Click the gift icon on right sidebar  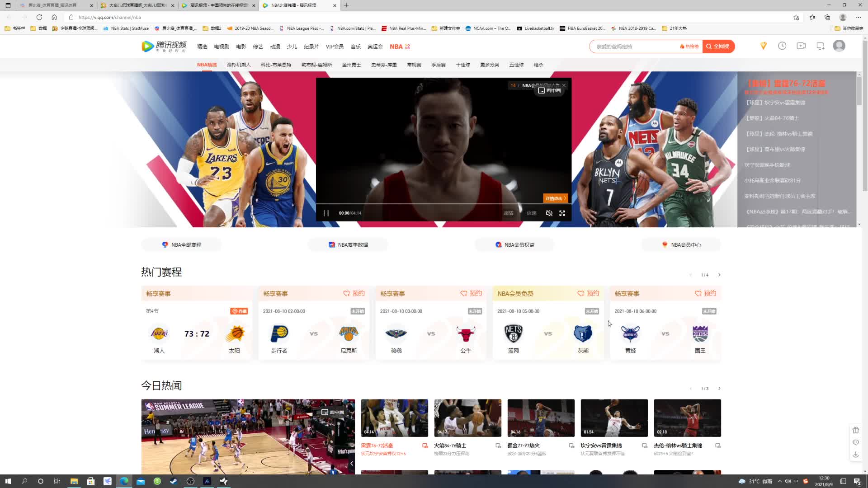855,430
